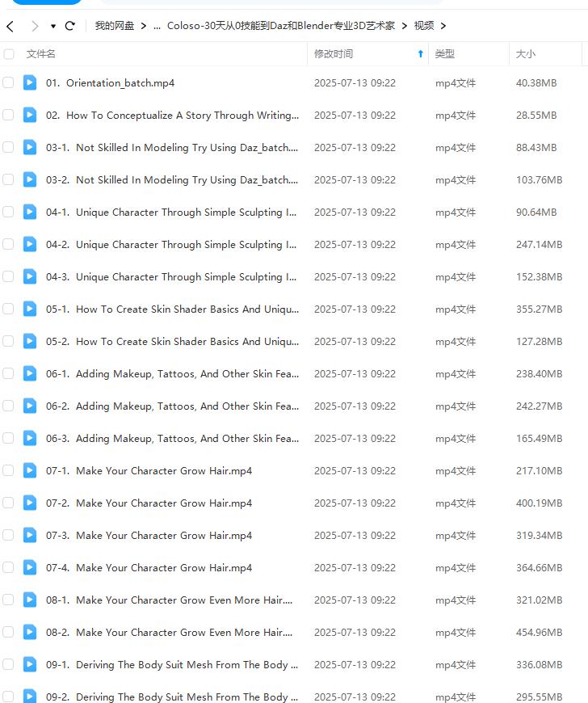588x703 pixels.
Task: Tick the select-all checkbox next to 文件名
Action: (9, 54)
